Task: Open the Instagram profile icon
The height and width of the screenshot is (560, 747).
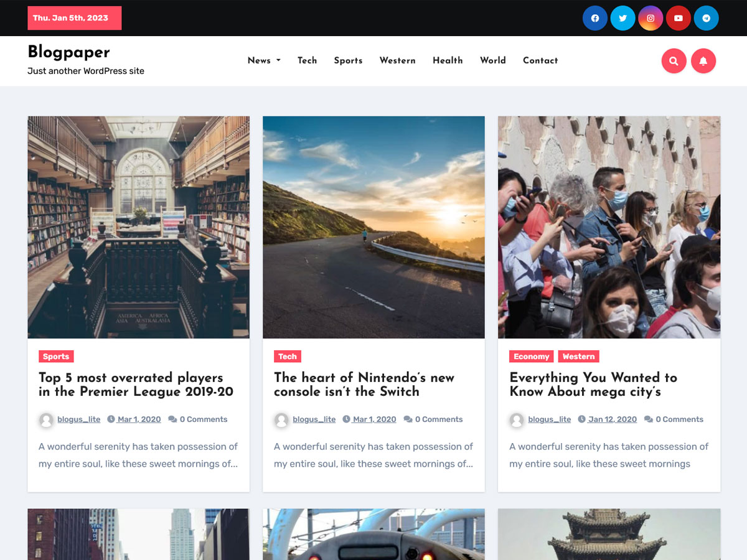Action: pyautogui.click(x=651, y=18)
